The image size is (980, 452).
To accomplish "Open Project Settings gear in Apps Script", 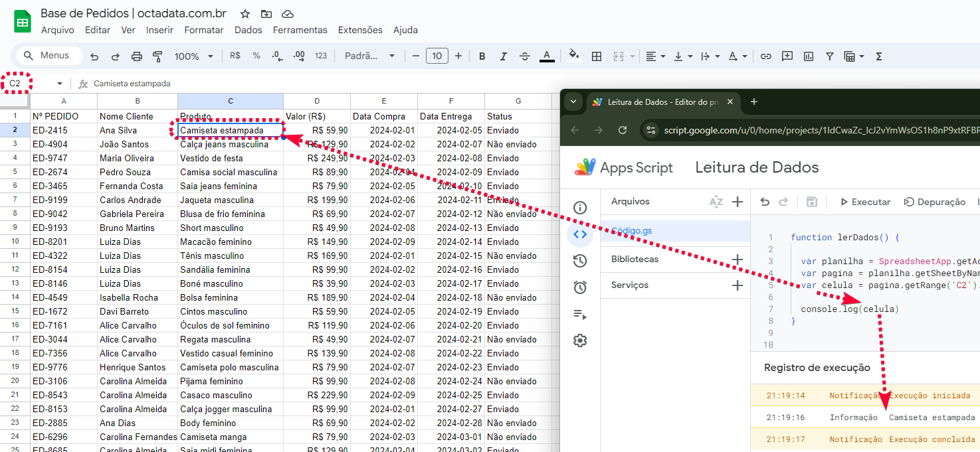I will (580, 340).
